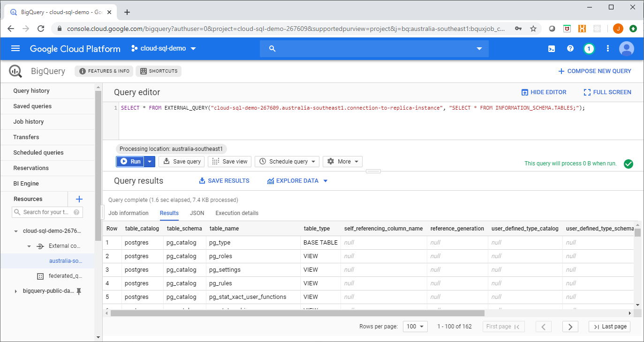
Task: Click the Google Cloud top search field
Action: pyautogui.click(x=374, y=49)
